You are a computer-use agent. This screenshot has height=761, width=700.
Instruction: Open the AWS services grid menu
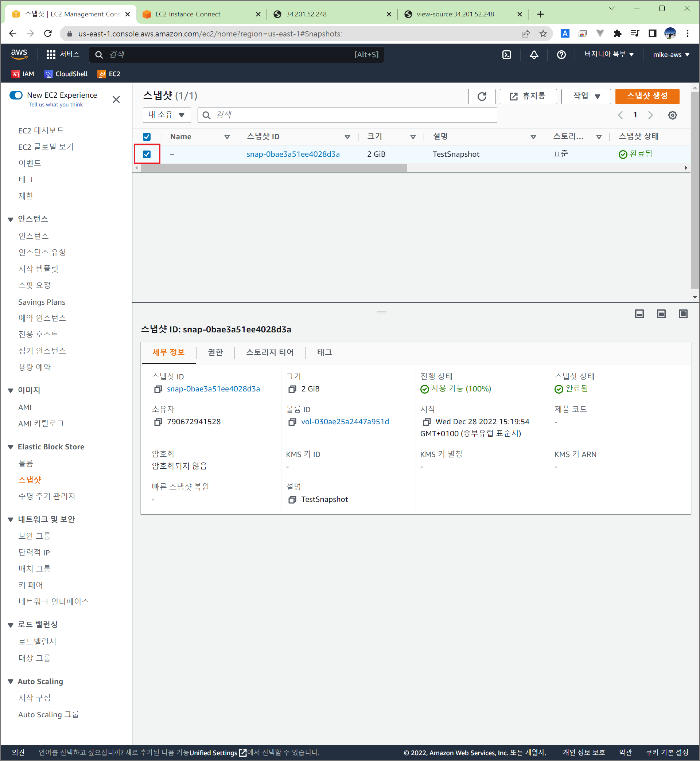(x=51, y=55)
